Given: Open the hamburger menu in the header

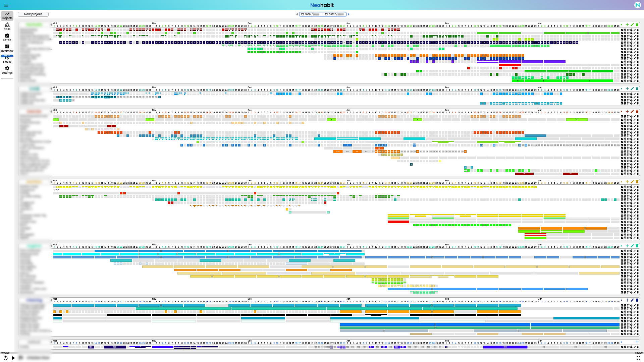Looking at the screenshot, I should [6, 5].
